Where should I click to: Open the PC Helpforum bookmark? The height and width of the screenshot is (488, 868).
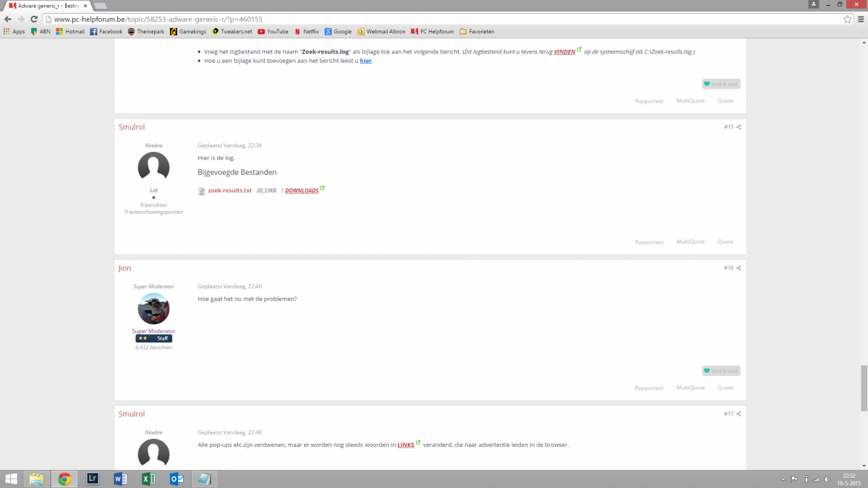click(x=433, y=31)
